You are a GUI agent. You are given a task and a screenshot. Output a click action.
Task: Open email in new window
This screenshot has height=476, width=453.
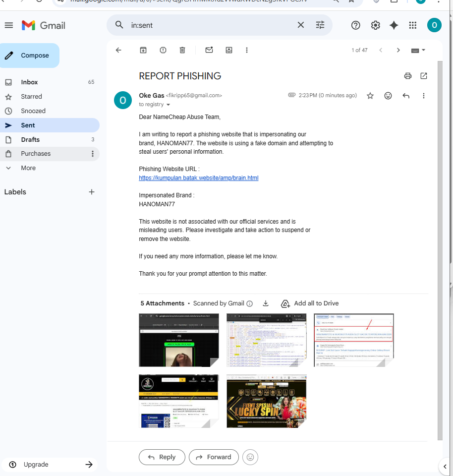click(x=424, y=76)
